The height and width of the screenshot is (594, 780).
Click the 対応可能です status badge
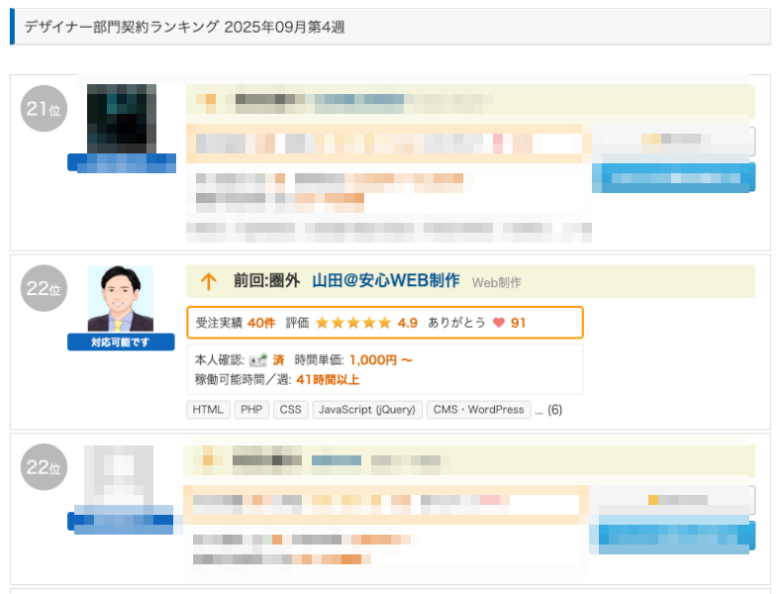click(x=120, y=342)
